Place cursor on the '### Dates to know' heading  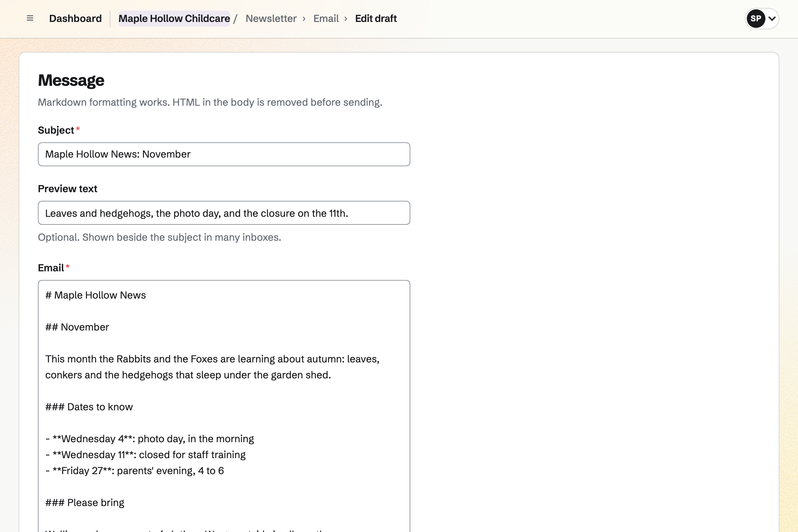click(x=89, y=407)
